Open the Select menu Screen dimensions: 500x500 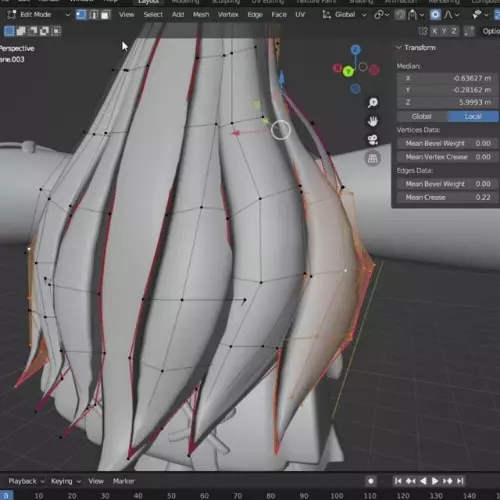pyautogui.click(x=153, y=15)
